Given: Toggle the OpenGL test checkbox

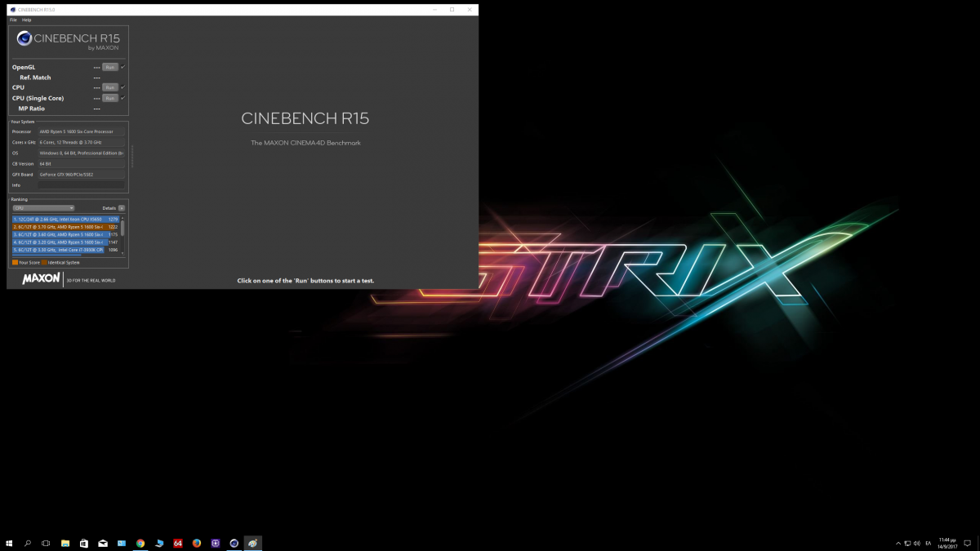Looking at the screenshot, I should pos(123,67).
